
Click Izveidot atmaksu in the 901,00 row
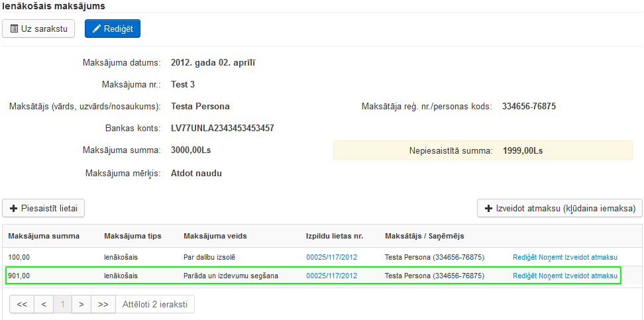[592, 276]
